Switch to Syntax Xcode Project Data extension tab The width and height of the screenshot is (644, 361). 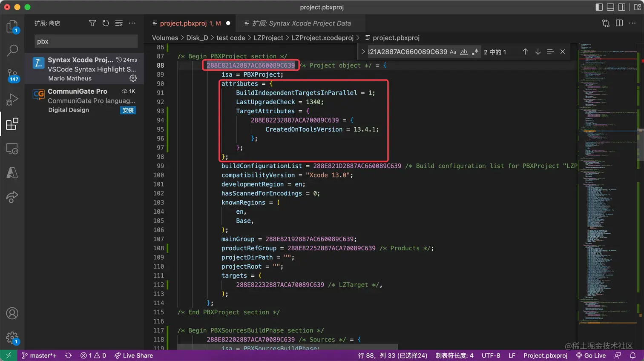[x=301, y=23]
